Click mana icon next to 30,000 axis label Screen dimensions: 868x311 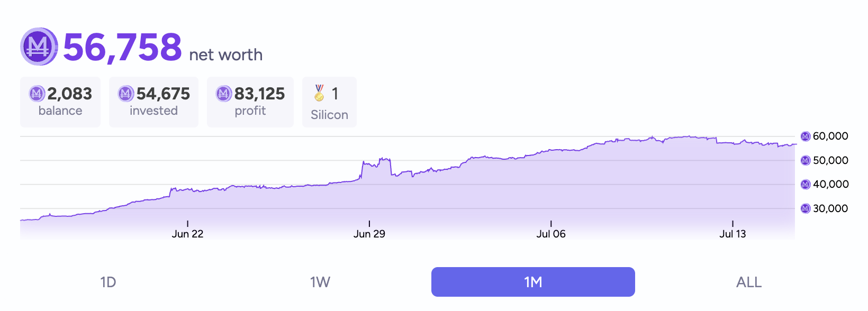click(x=806, y=208)
